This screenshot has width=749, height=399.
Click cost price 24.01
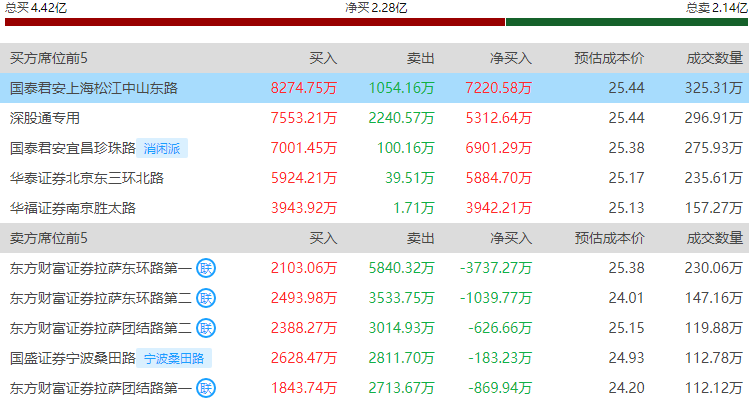[x=626, y=298]
